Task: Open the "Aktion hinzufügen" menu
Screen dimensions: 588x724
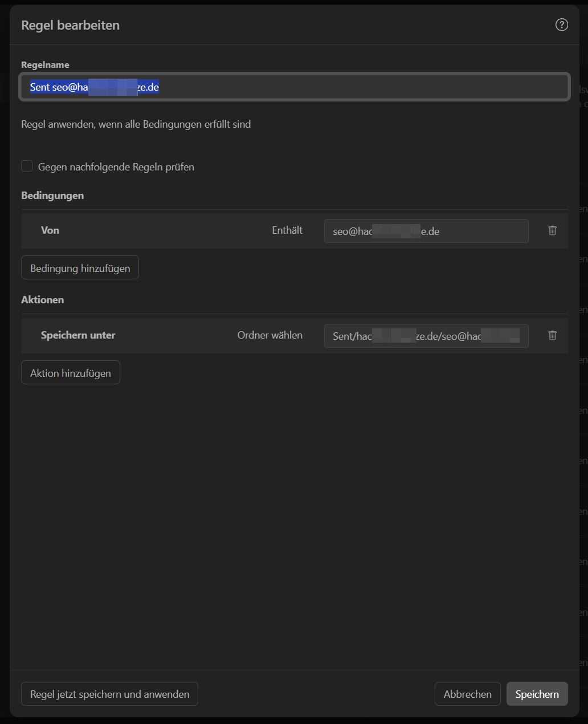Action: pos(71,373)
